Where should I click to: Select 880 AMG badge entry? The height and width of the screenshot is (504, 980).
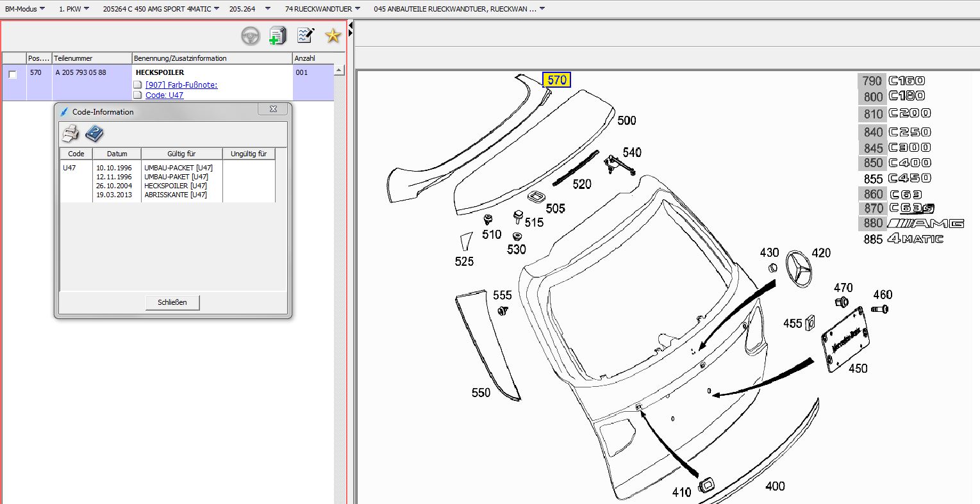pyautogui.click(x=911, y=224)
